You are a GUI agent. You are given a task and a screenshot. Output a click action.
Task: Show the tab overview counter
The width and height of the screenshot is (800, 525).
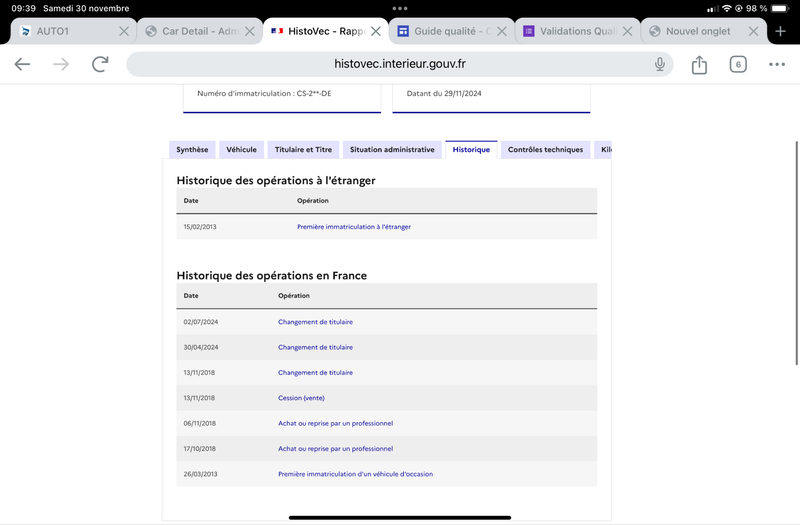(738, 64)
